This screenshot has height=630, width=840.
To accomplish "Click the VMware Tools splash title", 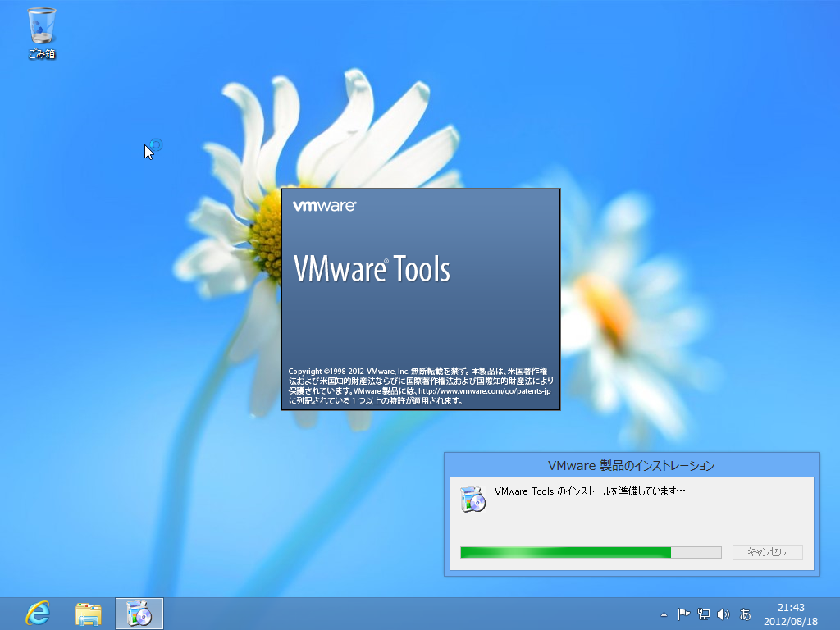I will 372,268.
